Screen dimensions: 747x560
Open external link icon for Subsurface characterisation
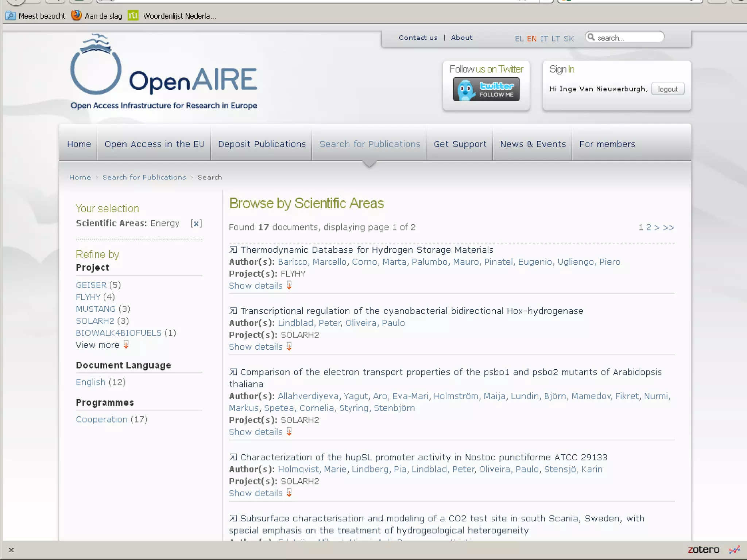pos(233,518)
